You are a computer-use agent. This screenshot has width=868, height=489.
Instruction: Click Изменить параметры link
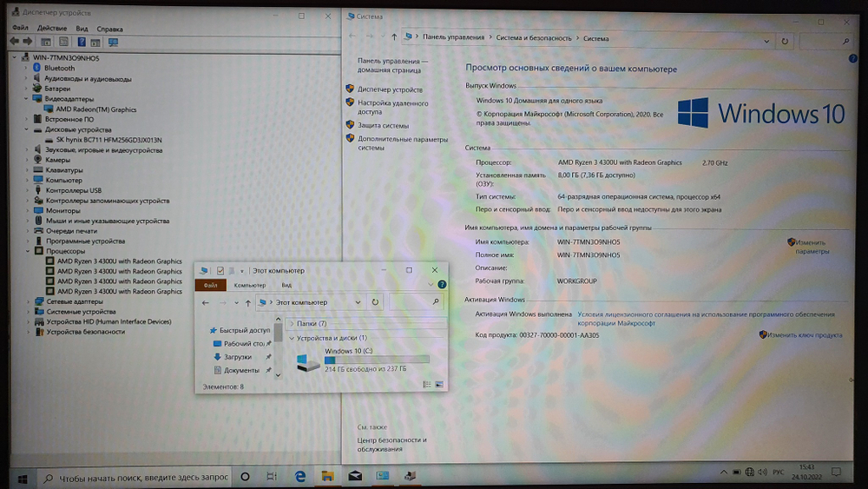812,247
